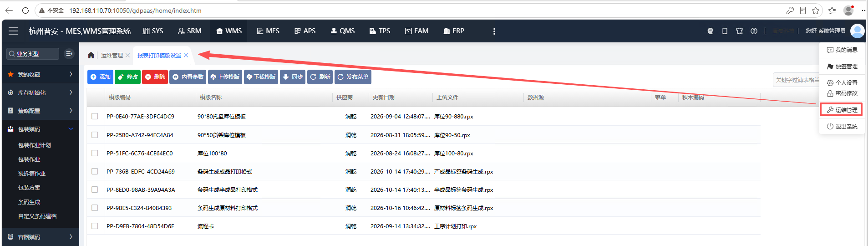Select 运维管理 in the user menu

842,110
